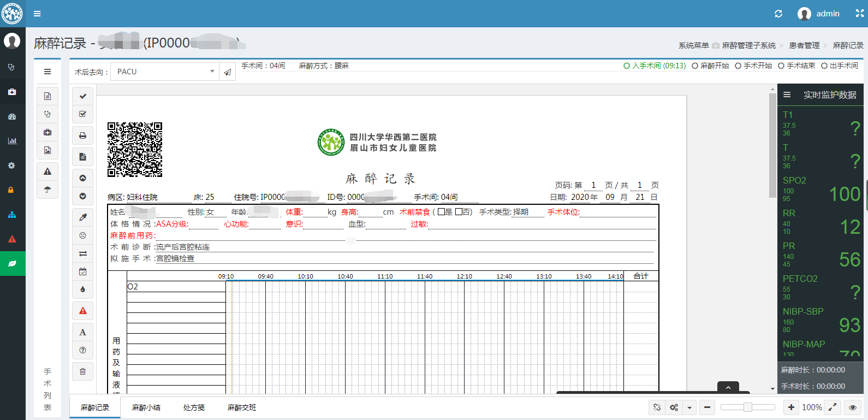Select the 出手术间 status radio
Viewport: 868px width, 420px height.
pos(824,66)
